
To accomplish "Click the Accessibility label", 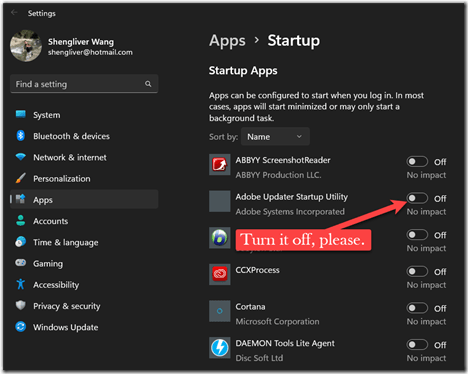I will 56,285.
